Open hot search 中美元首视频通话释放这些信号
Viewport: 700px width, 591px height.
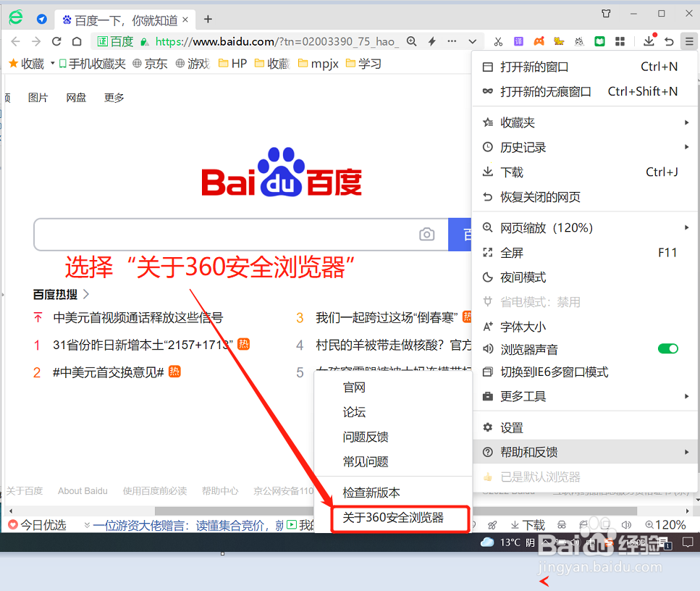pyautogui.click(x=138, y=318)
